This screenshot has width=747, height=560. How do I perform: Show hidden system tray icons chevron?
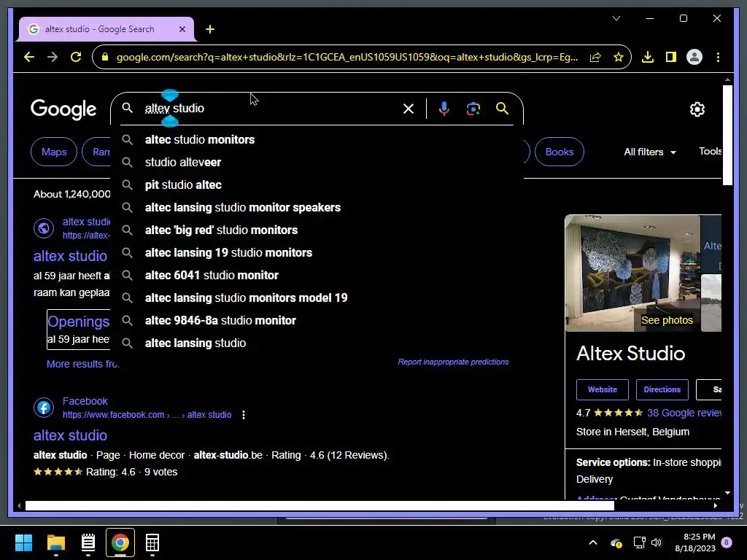point(593,542)
